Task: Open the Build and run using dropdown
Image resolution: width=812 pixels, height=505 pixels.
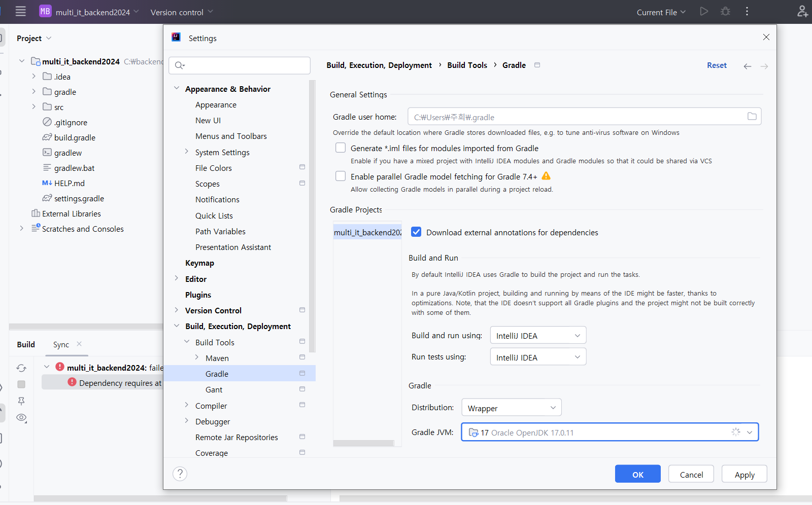Action: click(538, 335)
